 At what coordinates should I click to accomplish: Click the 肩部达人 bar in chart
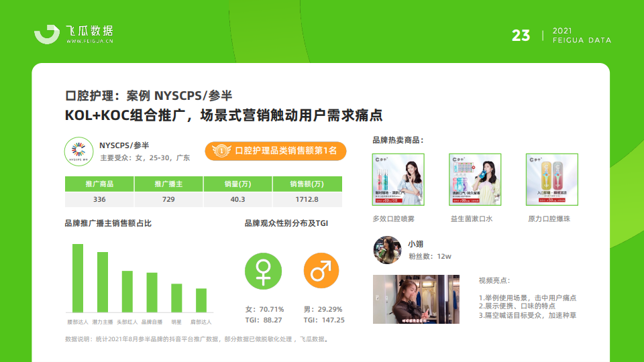point(201,300)
